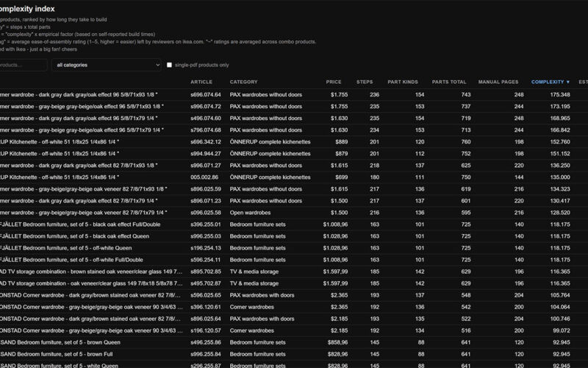Screen dimensions: 588x368
Task: Sort by STEPS column header
Action: [365, 82]
